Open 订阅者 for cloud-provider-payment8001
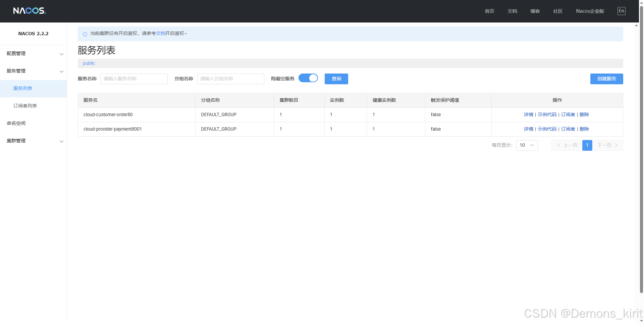 tap(568, 129)
